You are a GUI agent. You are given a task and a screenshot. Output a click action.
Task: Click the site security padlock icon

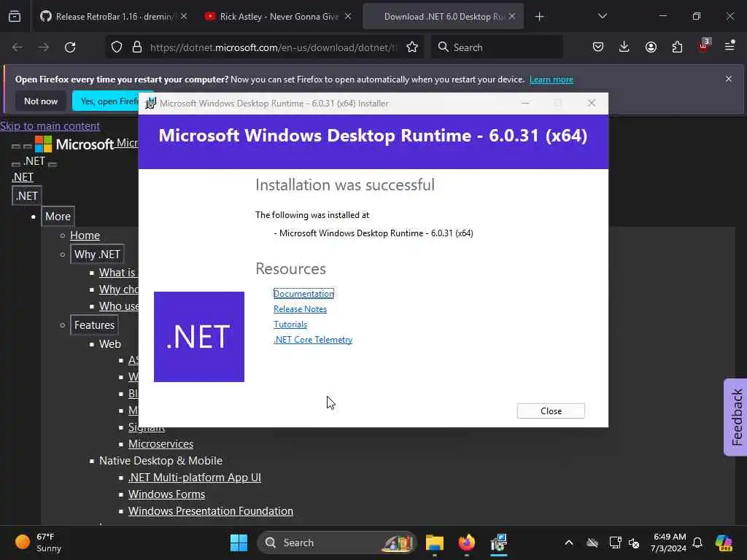(137, 47)
